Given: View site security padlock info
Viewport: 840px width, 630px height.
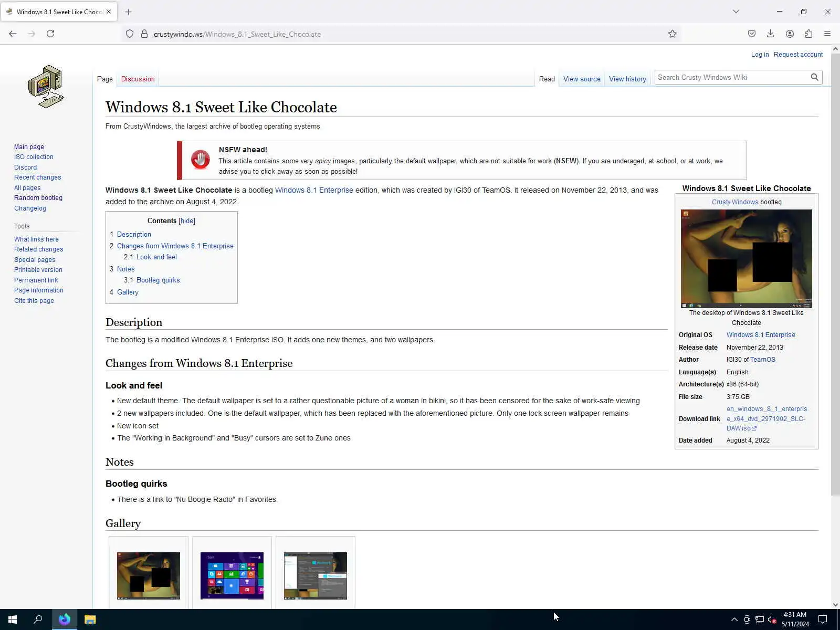Looking at the screenshot, I should pos(144,34).
